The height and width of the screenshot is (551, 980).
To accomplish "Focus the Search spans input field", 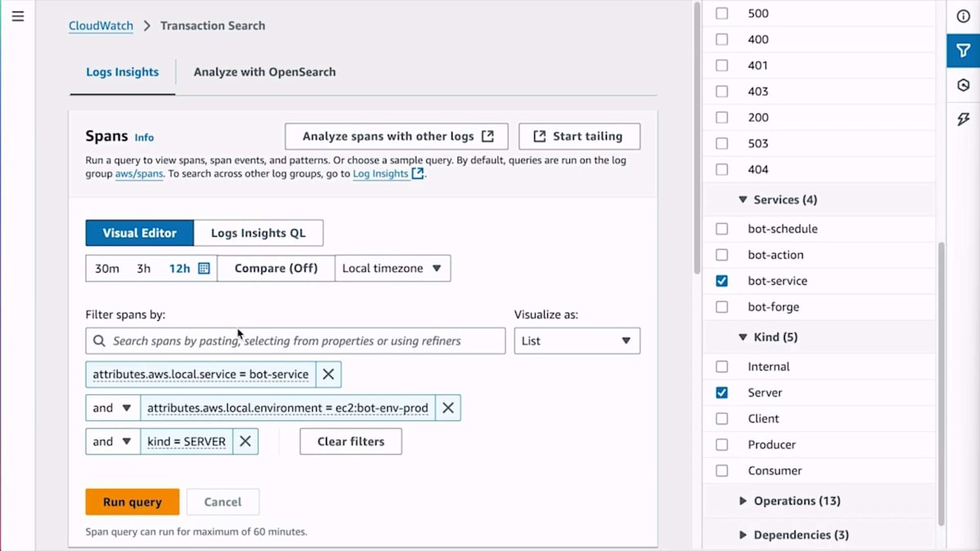I will point(296,341).
